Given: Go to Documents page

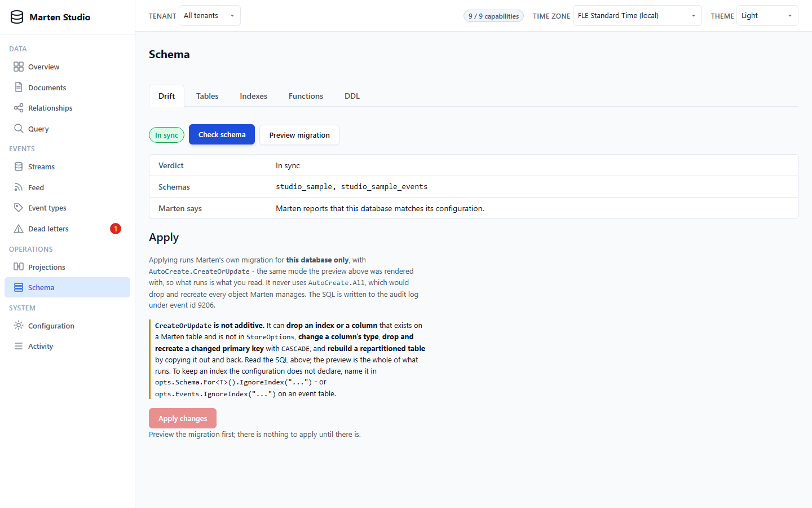Looking at the screenshot, I should pos(68,87).
